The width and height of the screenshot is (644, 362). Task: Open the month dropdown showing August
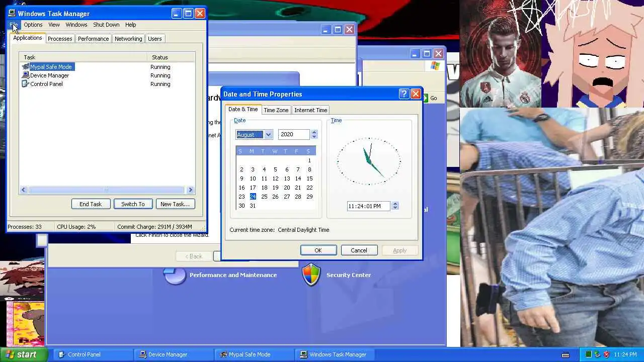pyautogui.click(x=268, y=134)
